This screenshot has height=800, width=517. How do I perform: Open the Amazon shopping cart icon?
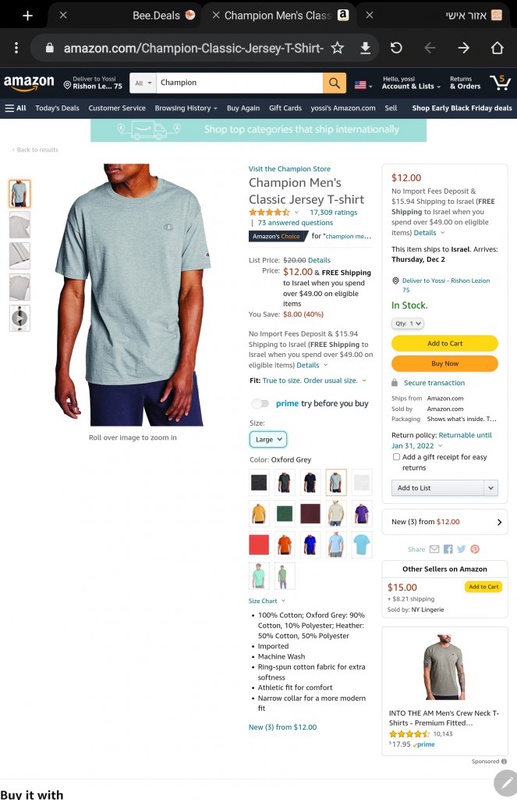(x=500, y=82)
